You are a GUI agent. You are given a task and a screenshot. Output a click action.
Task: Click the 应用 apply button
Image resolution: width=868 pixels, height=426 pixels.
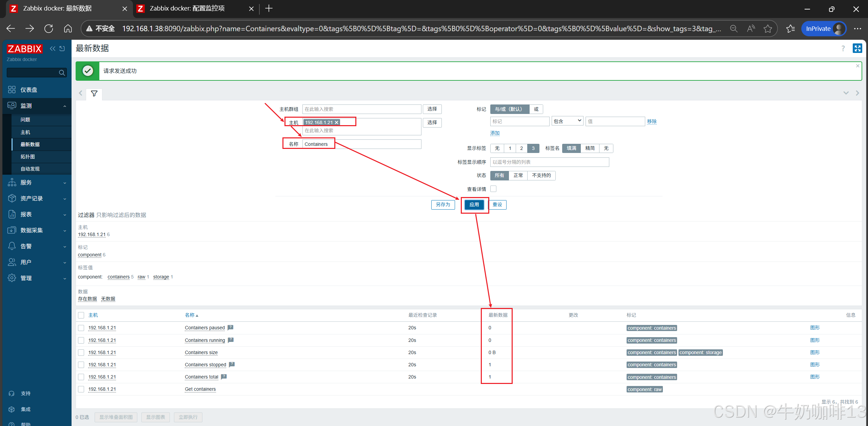point(474,205)
